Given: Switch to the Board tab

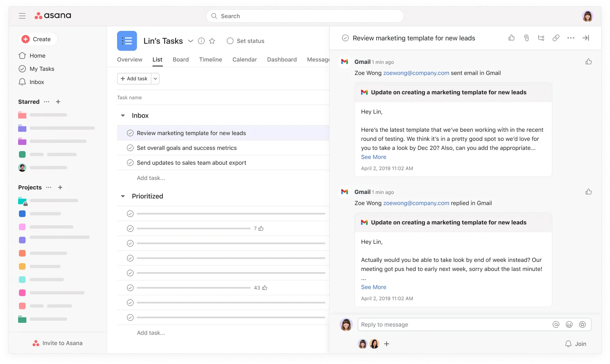Looking at the screenshot, I should tap(181, 60).
